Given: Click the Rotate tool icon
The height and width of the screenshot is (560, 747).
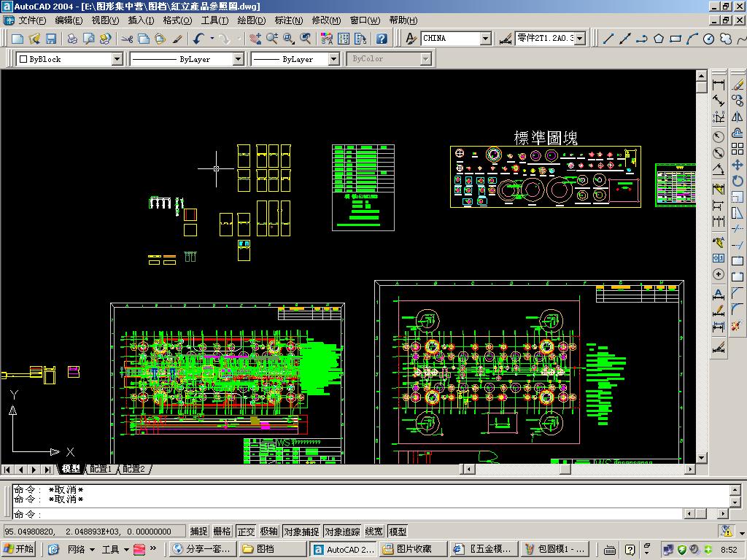Looking at the screenshot, I should point(737,181).
